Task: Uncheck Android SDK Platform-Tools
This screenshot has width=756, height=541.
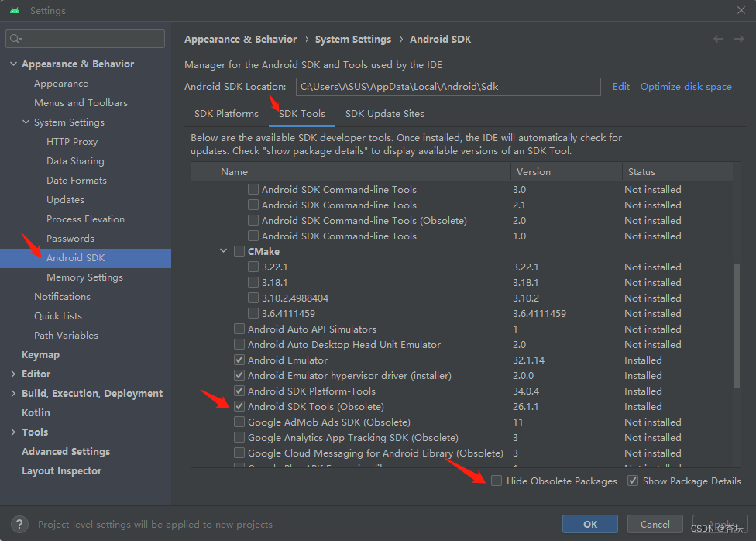Action: point(239,391)
